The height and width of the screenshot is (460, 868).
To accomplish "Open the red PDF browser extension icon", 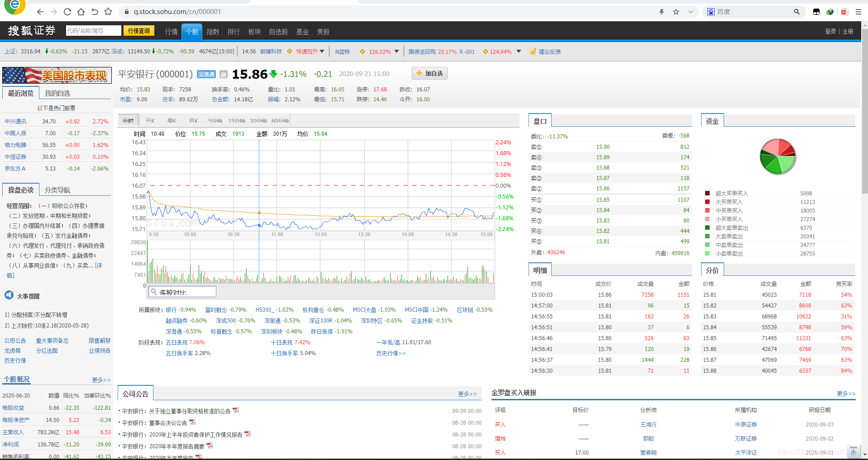I will 844,12.
